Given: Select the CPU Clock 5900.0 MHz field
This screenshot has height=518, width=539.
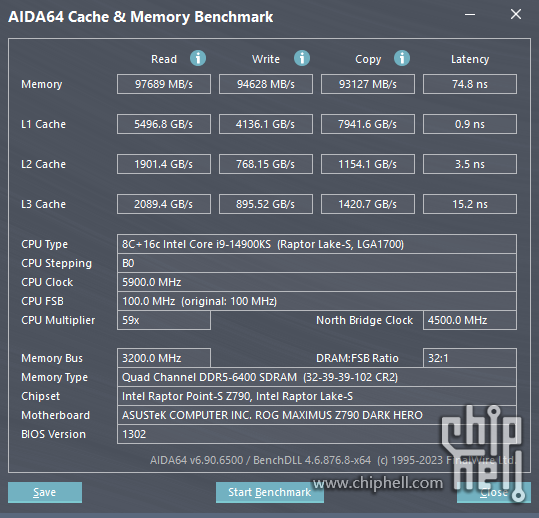Looking at the screenshot, I should pos(317,282).
